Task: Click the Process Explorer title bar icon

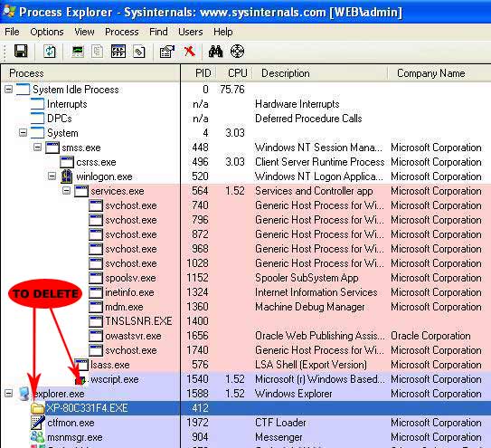Action: click(x=9, y=11)
